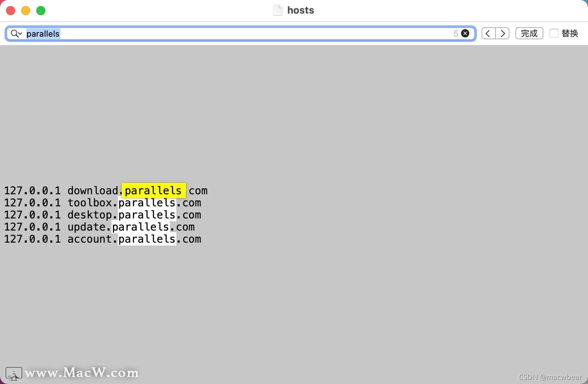Close the hosts window with red button
Screen dimensions: 588x384
pyautogui.click(x=11, y=11)
